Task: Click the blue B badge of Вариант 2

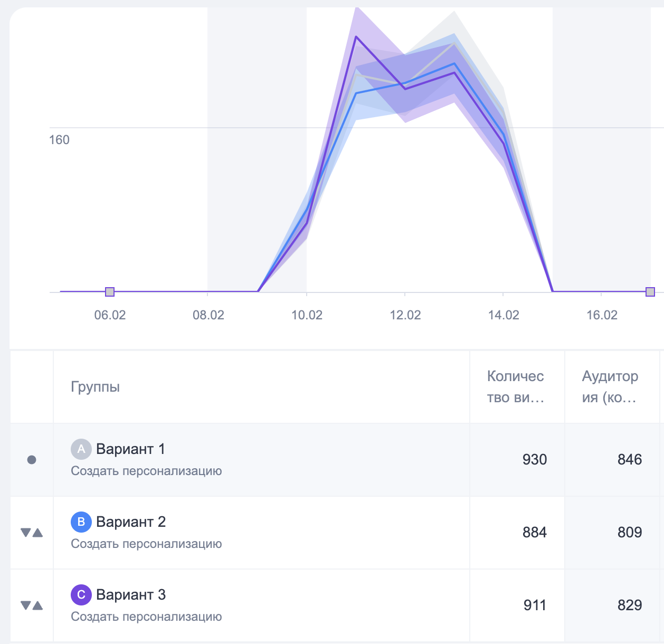Action: click(x=81, y=522)
